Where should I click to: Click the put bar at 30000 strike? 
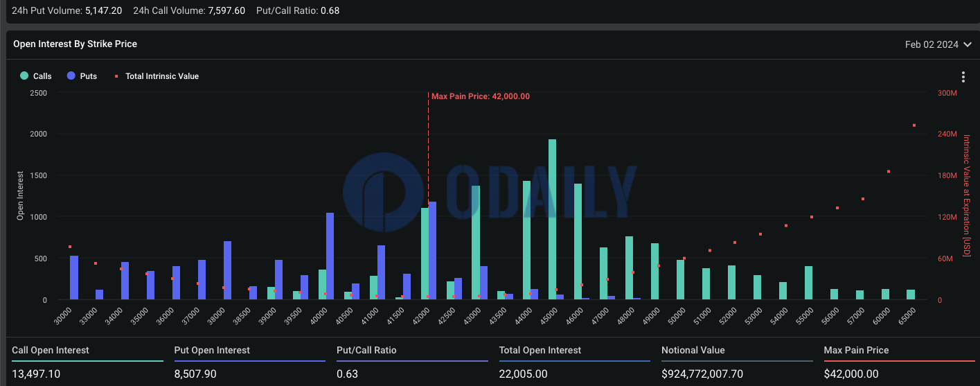[x=74, y=277]
